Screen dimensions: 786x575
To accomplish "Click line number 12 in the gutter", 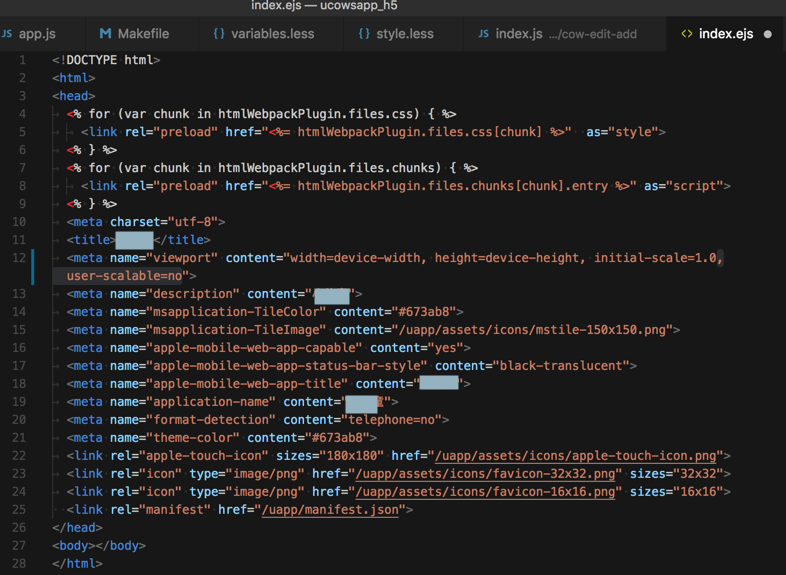I will [20, 258].
